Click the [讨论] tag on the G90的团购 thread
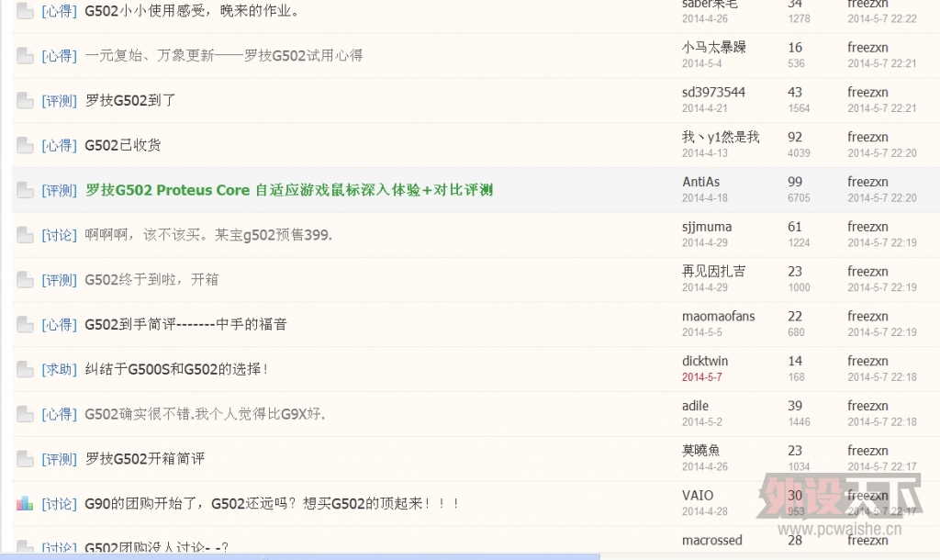This screenshot has height=560, width=940. pos(59,504)
